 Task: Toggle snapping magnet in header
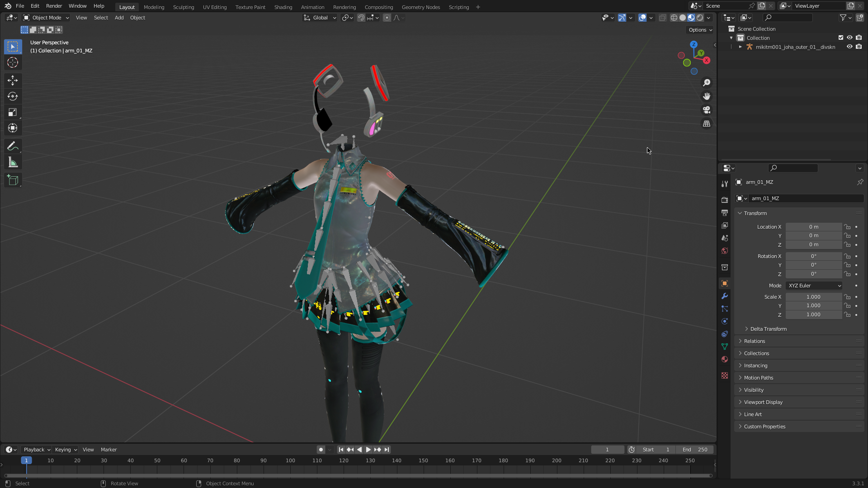361,18
